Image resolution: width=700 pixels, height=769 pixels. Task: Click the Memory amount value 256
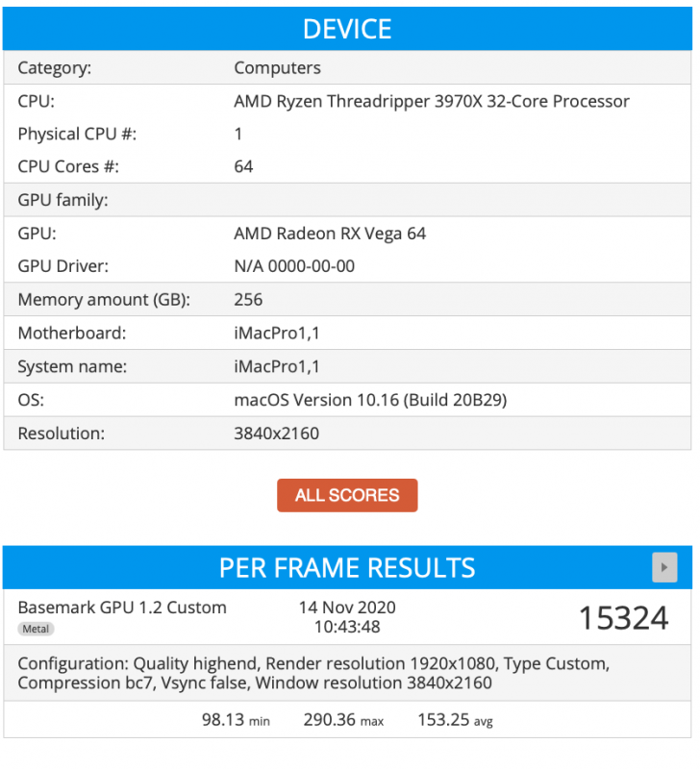tap(248, 300)
